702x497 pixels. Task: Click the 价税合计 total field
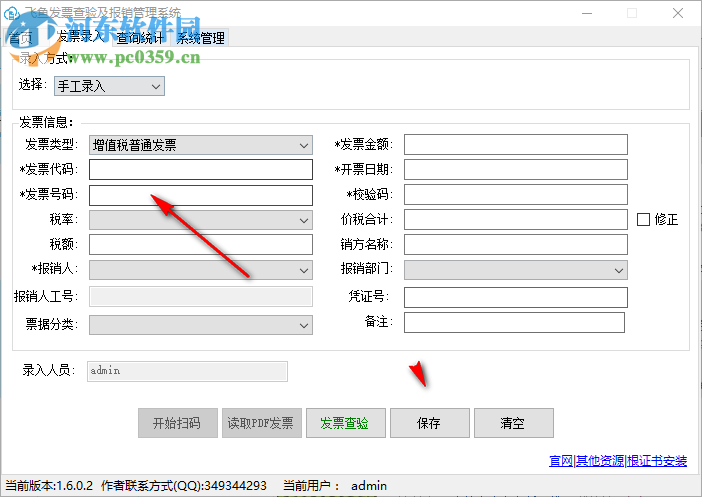[x=516, y=219]
